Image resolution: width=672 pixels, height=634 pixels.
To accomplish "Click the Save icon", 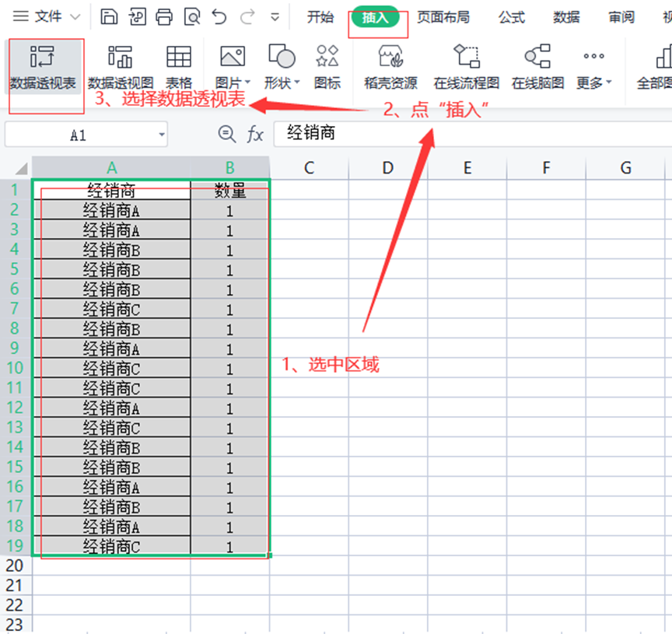I will pyautogui.click(x=109, y=17).
